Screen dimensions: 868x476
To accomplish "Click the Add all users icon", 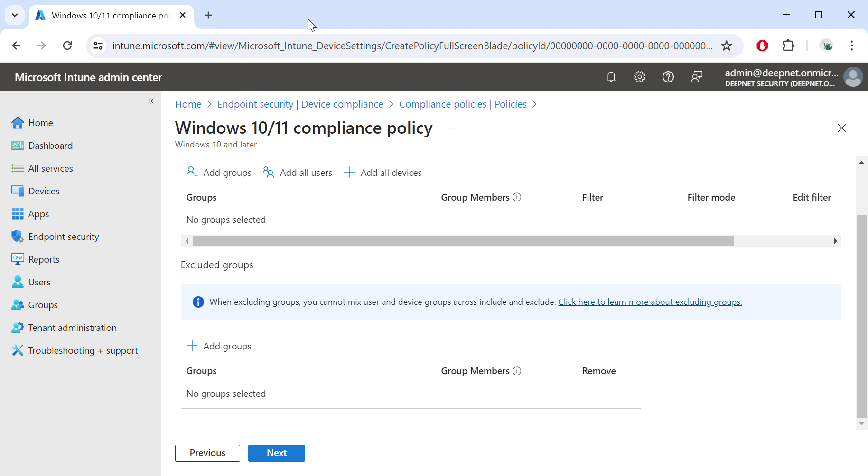I will (269, 173).
